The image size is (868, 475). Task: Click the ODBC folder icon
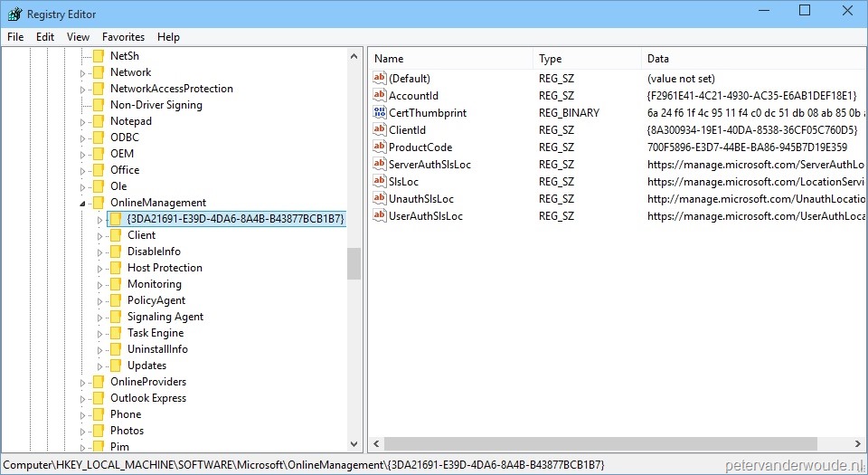(99, 138)
